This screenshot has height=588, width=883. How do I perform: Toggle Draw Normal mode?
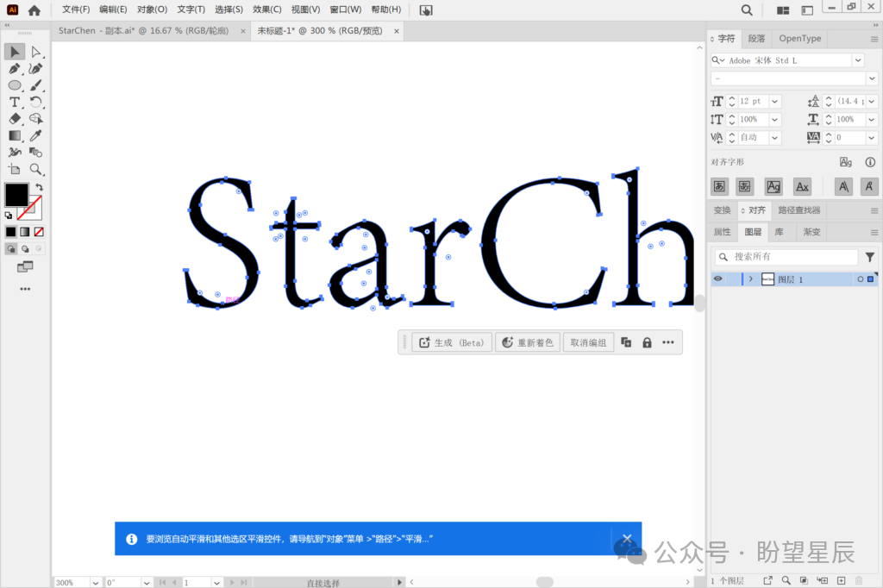tap(10, 248)
